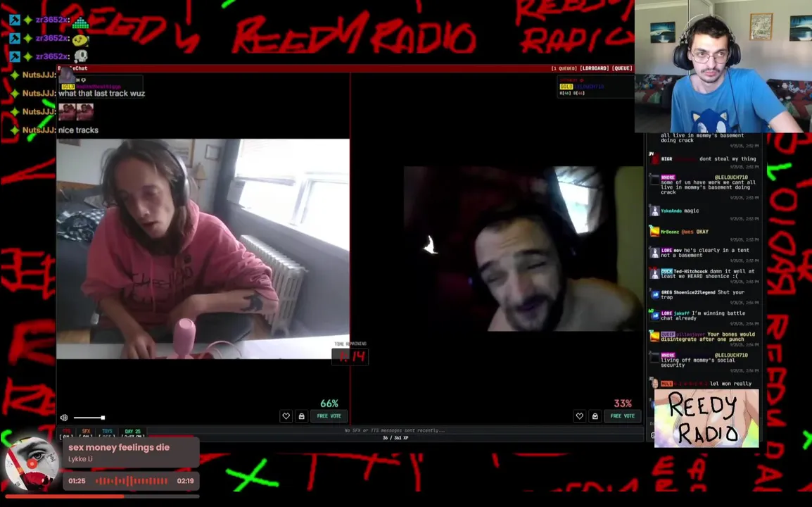Screen dimensions: 812x507
Task: Adjust the volume slider under left video
Action: (x=89, y=418)
